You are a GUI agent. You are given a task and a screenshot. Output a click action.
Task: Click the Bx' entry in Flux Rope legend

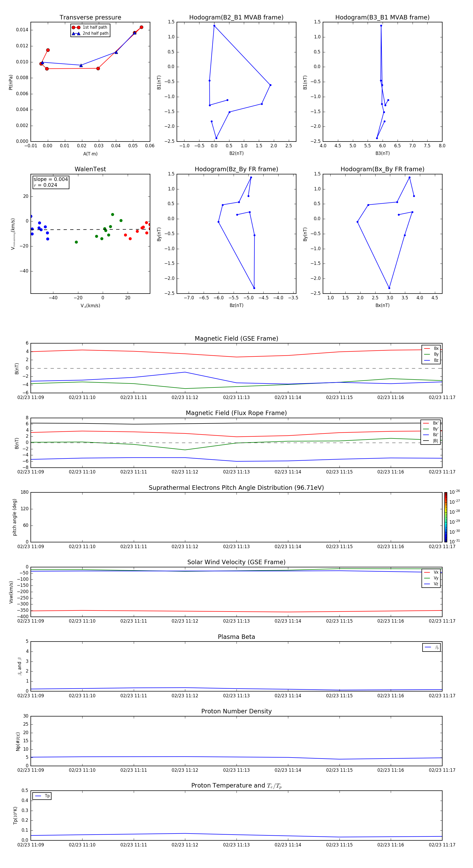[431, 423]
